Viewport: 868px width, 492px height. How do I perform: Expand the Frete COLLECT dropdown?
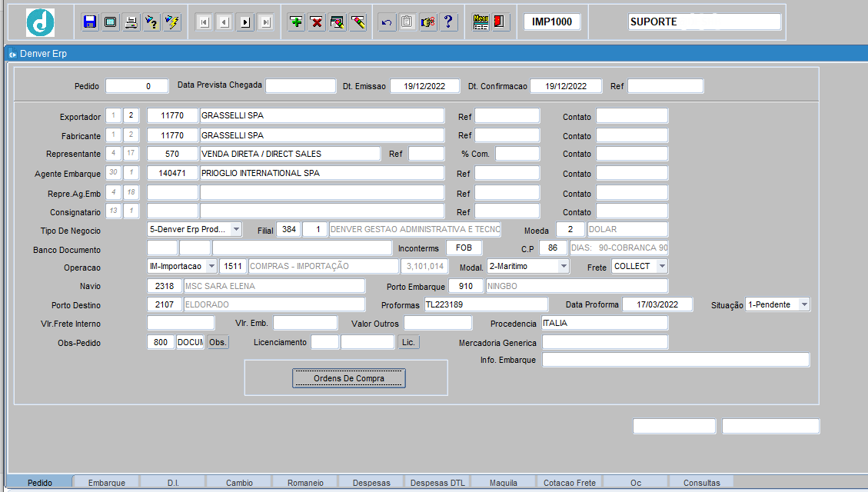[x=662, y=266]
